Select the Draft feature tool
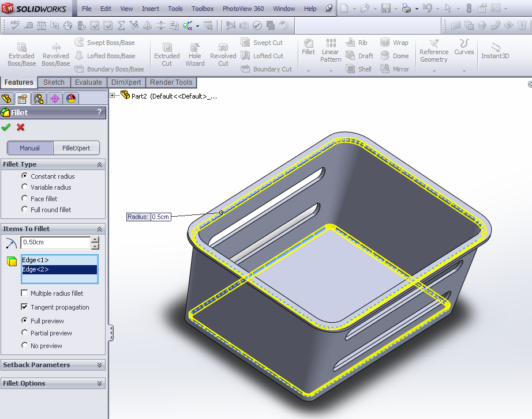 (359, 56)
